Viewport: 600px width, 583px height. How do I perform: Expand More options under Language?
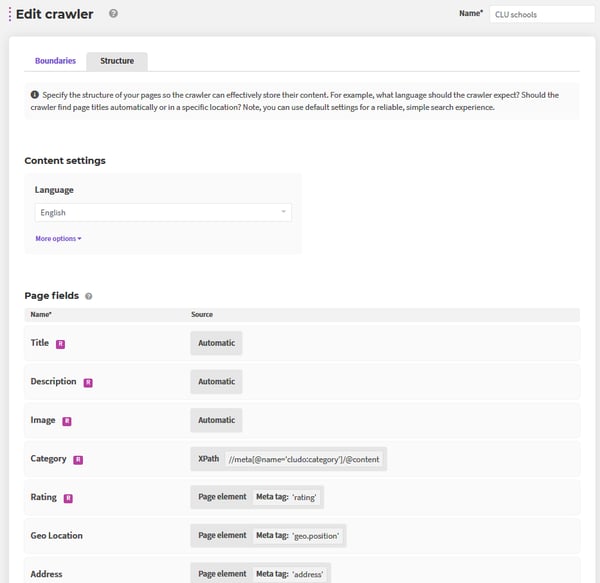58,238
